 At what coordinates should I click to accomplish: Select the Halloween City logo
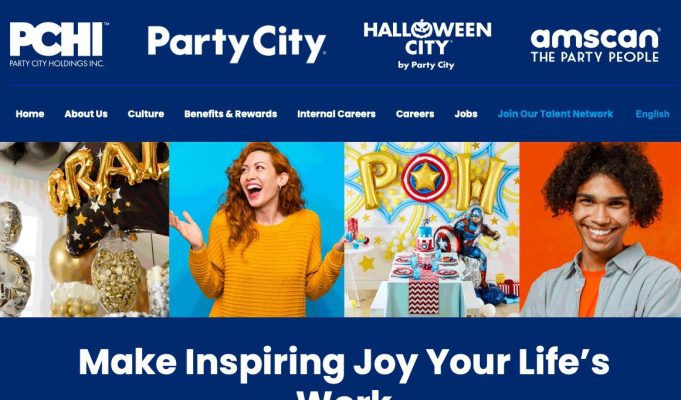tap(427, 44)
